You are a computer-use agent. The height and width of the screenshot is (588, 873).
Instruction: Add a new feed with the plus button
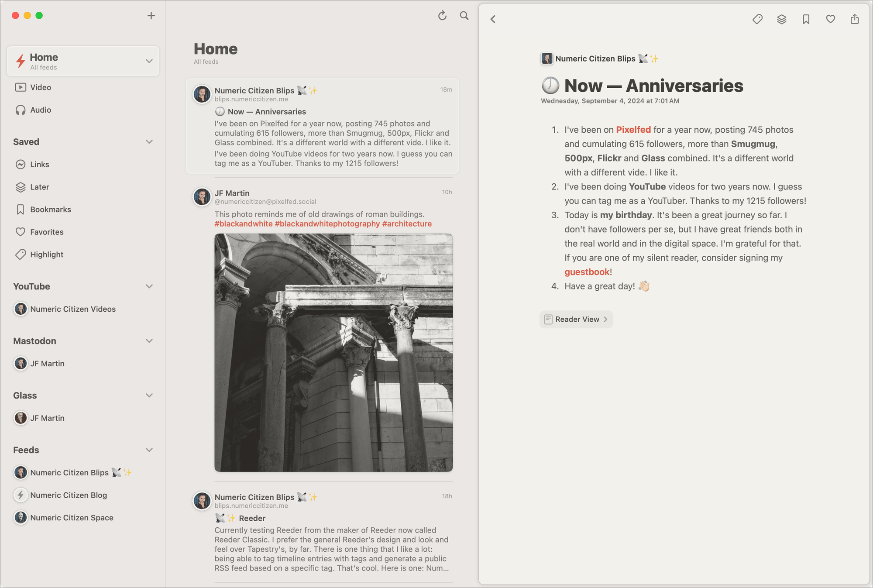coord(151,15)
